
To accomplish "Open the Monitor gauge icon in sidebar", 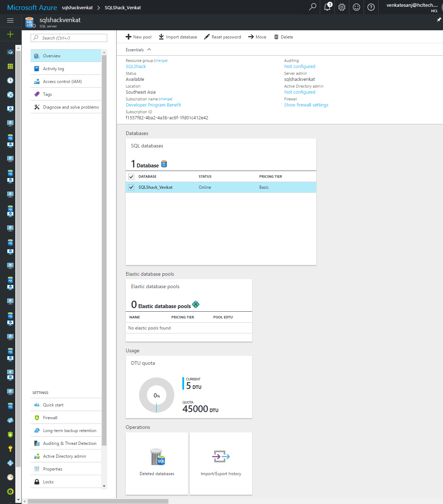I will click(10, 477).
